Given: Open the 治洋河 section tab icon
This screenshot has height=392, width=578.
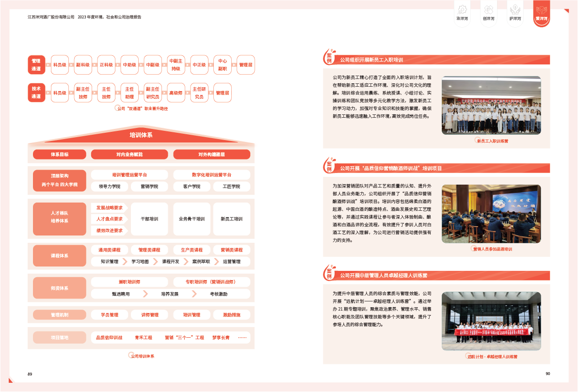Looking at the screenshot, I should click(x=462, y=13).
